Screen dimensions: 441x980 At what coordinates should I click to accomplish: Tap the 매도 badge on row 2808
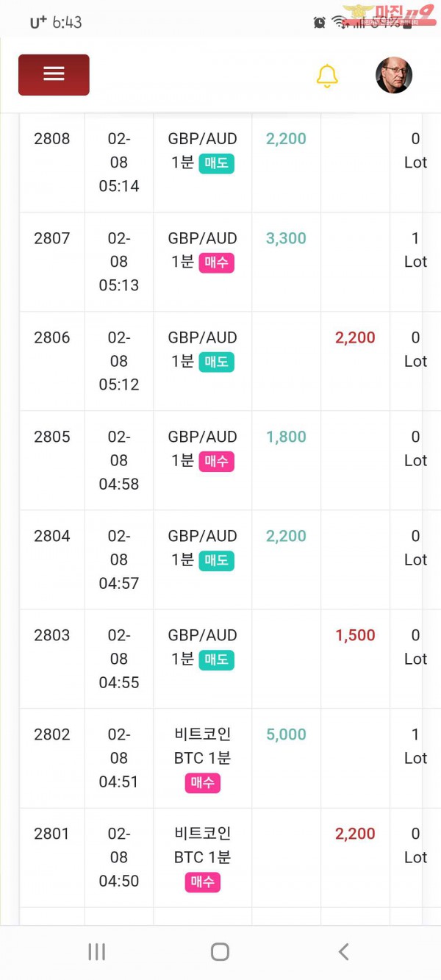(216, 163)
